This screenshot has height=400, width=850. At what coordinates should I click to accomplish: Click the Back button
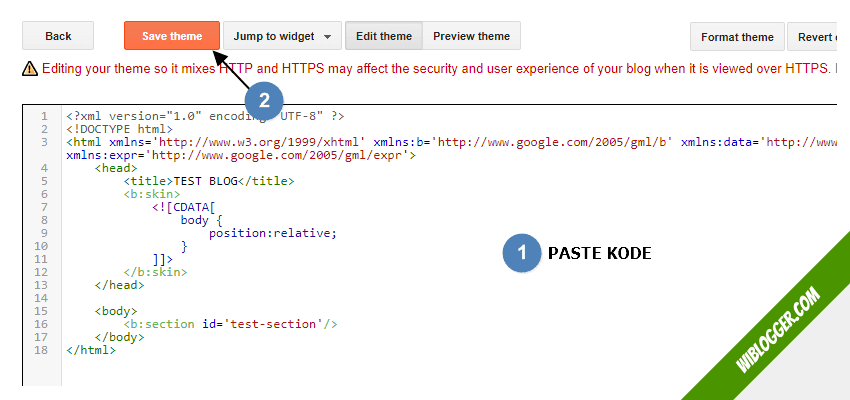click(58, 36)
